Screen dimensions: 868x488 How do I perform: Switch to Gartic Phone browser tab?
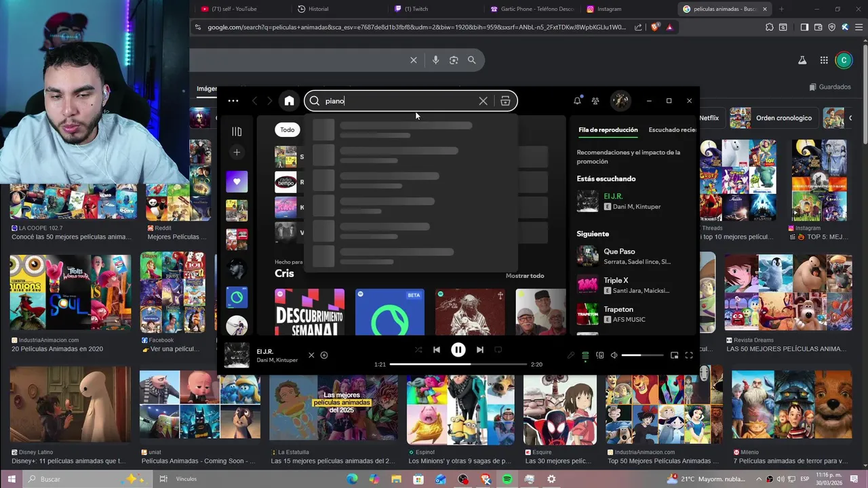coord(531,9)
